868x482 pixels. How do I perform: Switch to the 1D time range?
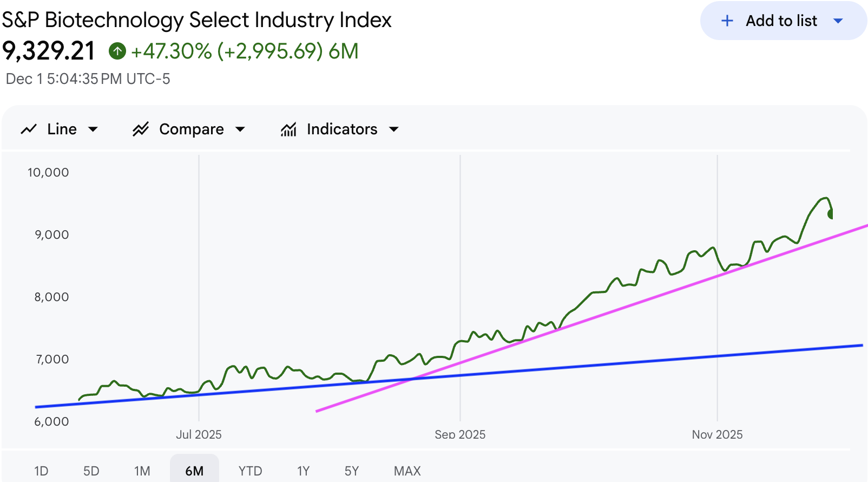pos(41,471)
